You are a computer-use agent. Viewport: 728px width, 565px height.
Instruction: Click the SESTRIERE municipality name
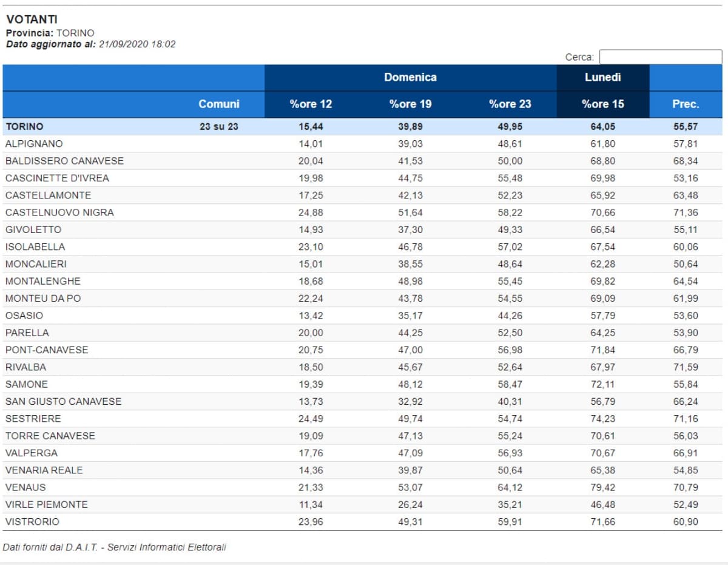click(33, 418)
